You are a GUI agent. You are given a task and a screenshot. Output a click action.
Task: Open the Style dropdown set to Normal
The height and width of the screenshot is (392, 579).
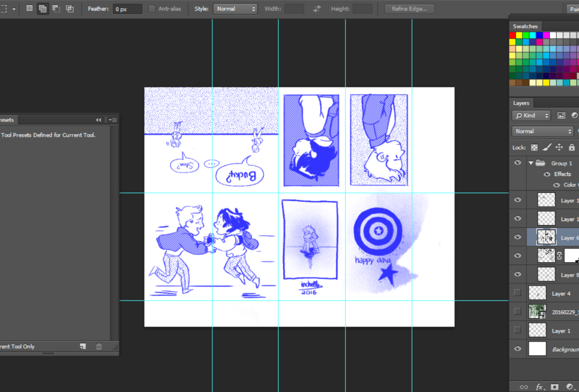[x=234, y=9]
